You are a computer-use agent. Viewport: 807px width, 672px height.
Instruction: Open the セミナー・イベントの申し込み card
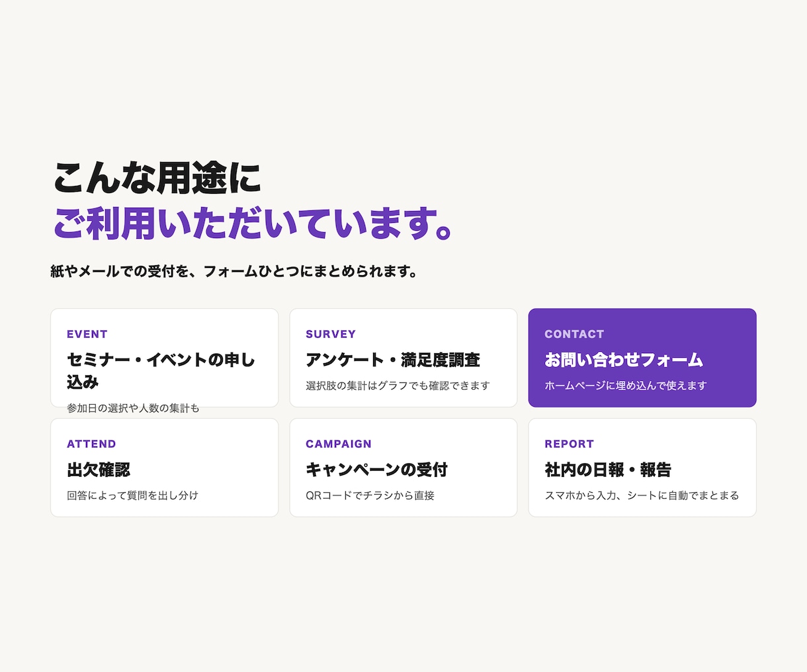coord(164,358)
